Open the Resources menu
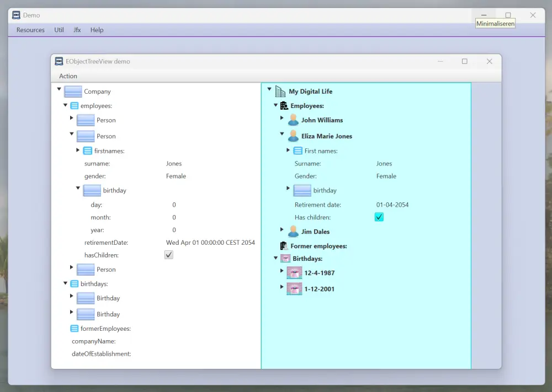Viewport: 552px width, 392px height. tap(30, 30)
